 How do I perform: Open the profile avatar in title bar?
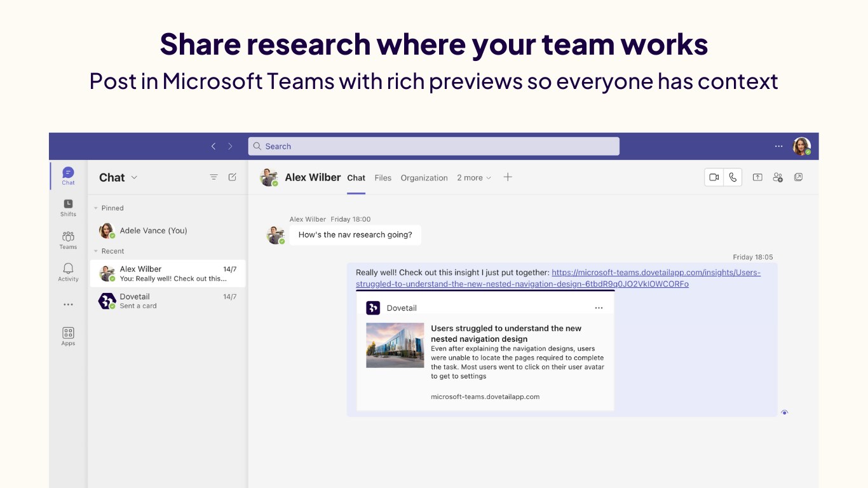(801, 146)
